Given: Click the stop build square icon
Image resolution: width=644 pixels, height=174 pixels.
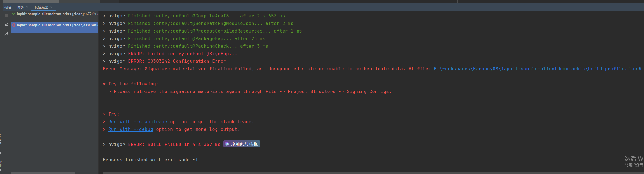Looking at the screenshot, I should tap(7, 15).
